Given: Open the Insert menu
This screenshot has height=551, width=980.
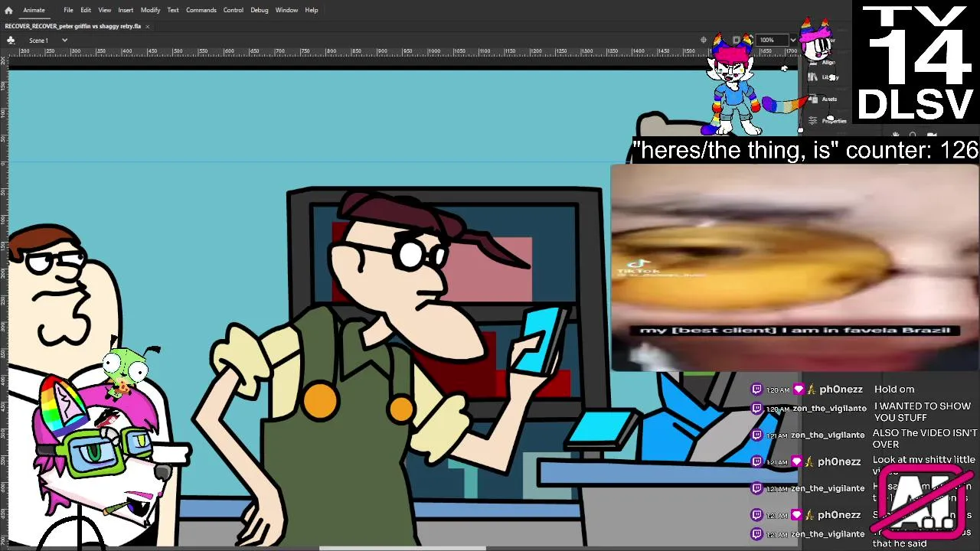Looking at the screenshot, I should [126, 10].
